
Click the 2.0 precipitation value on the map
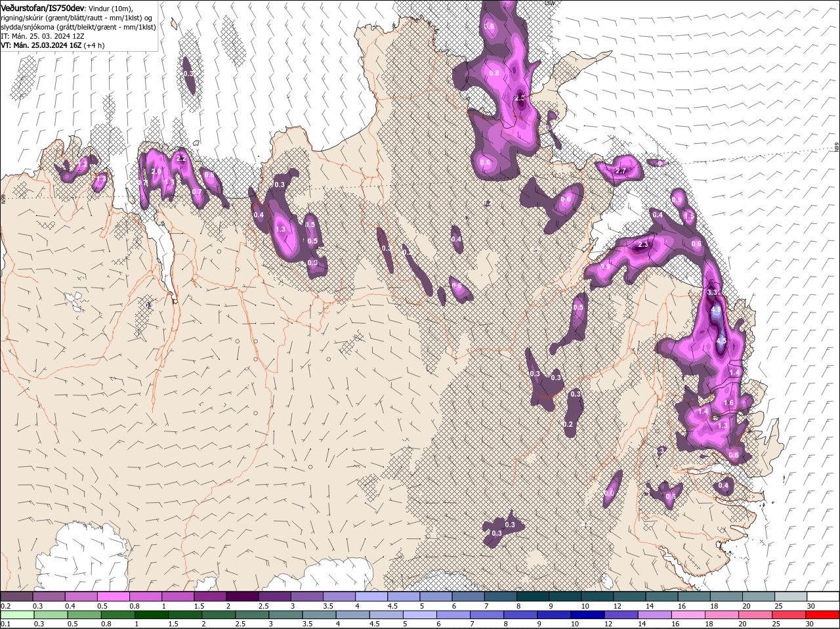coord(156,171)
